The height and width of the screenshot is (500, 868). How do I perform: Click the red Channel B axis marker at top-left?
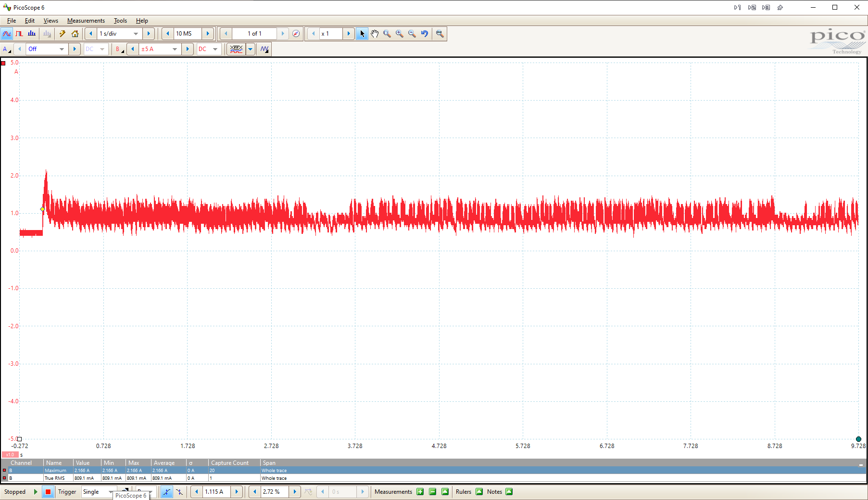tap(3, 63)
